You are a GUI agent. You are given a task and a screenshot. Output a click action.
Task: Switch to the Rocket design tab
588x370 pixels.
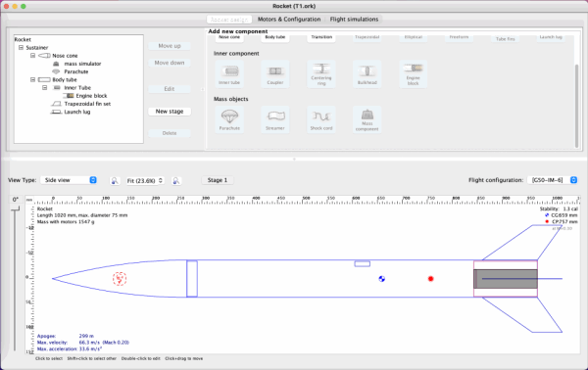[x=229, y=20]
